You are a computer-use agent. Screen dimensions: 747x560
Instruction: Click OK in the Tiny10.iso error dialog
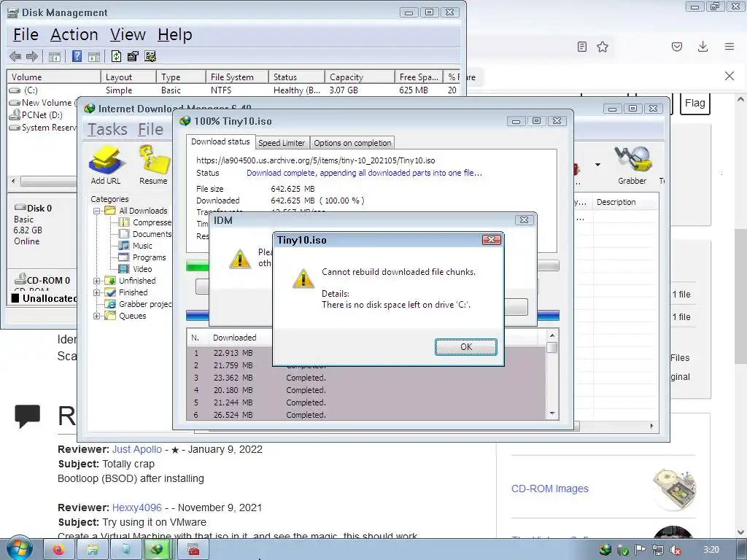tap(466, 346)
